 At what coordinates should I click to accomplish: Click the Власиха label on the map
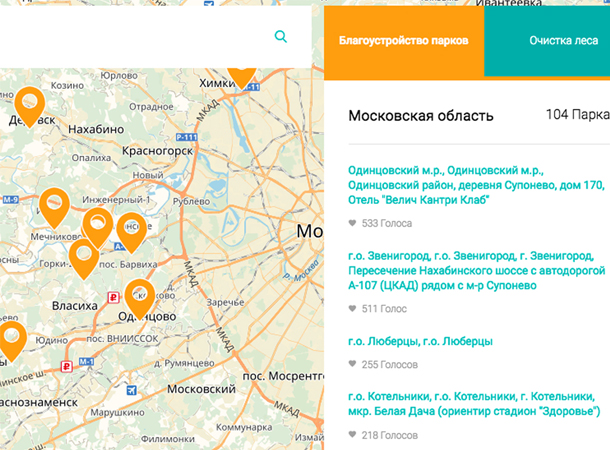(x=75, y=306)
